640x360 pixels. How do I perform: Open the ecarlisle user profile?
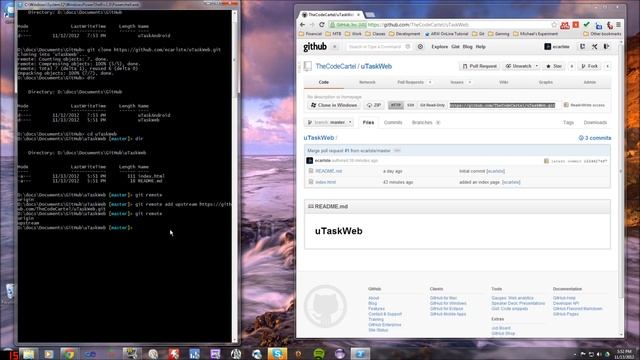pyautogui.click(x=557, y=47)
